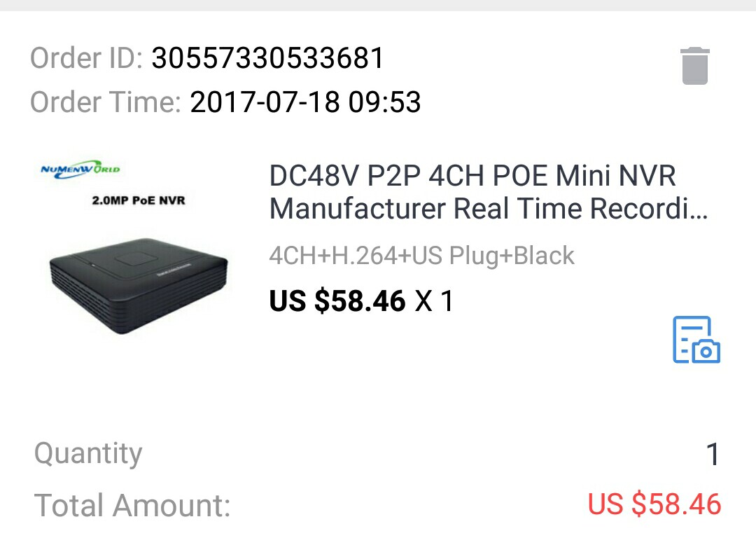Click the gray divider bar at top
756x559 pixels.
click(378, 6)
